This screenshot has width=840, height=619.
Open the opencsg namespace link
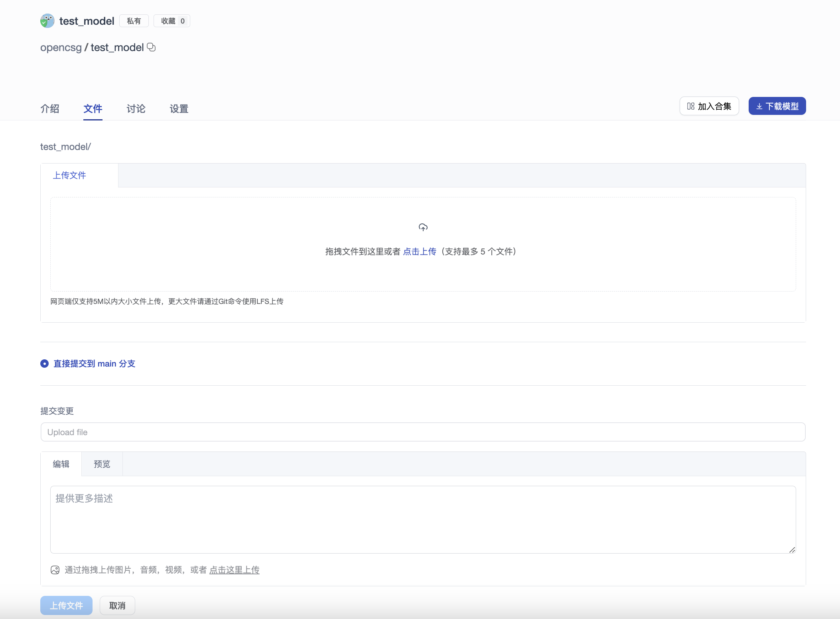click(61, 47)
